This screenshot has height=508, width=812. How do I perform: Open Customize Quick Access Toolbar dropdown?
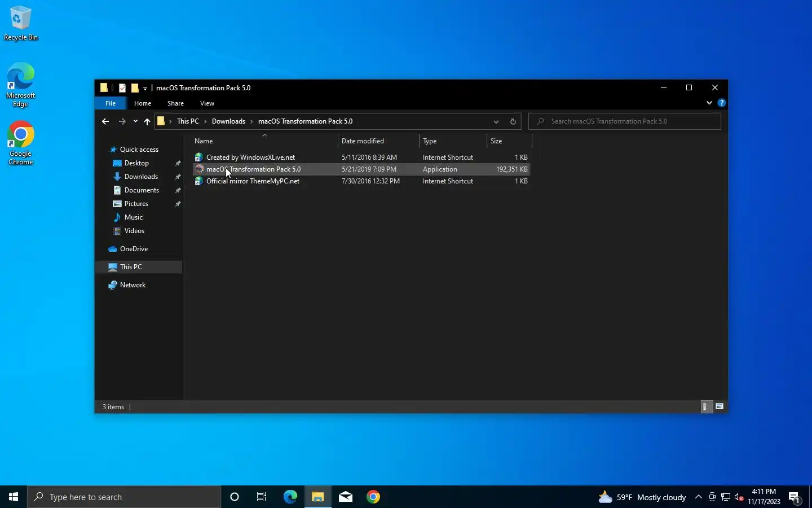point(145,88)
